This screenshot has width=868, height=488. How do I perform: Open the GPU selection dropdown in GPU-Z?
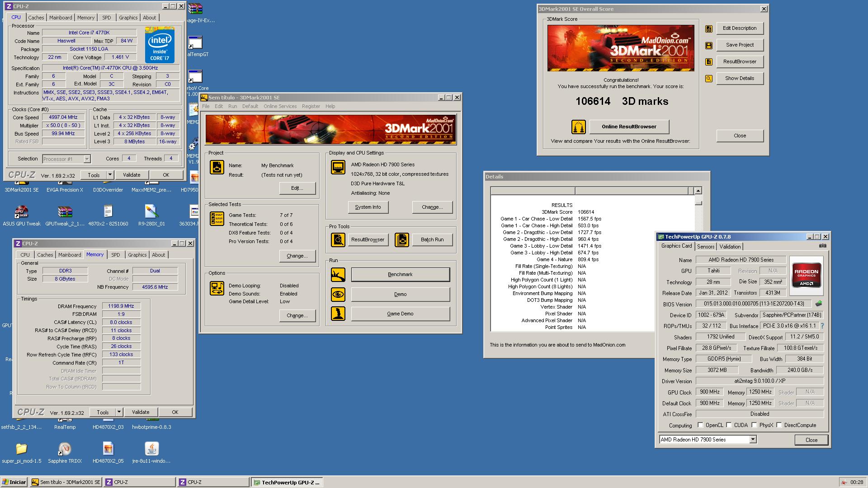pyautogui.click(x=753, y=440)
